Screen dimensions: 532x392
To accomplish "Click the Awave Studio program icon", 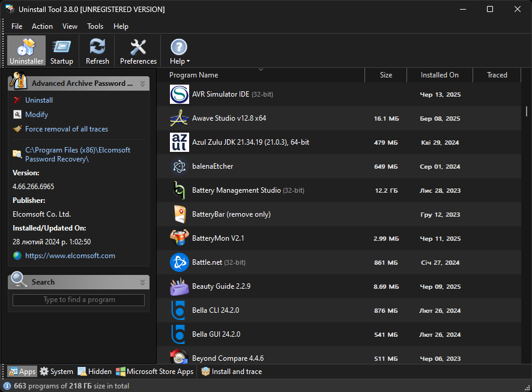I will pyautogui.click(x=179, y=118).
